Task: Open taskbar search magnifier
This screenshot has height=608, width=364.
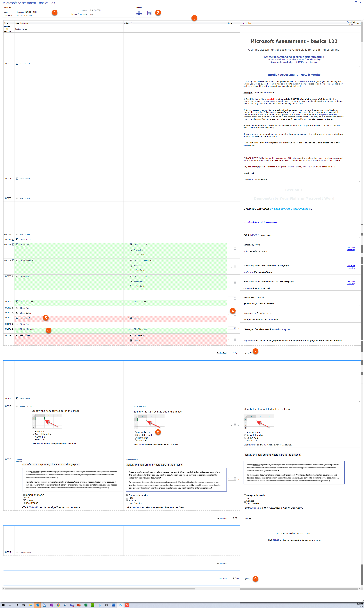Action: pos(10,605)
